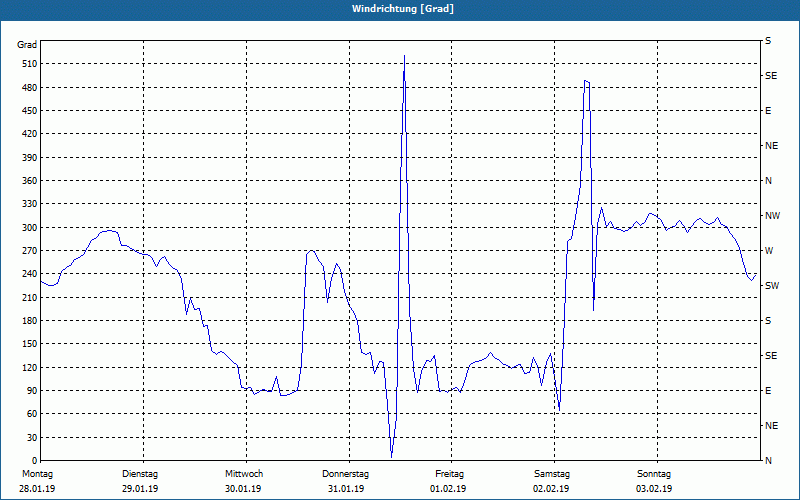Click the Grad axis unit label

pyautogui.click(x=27, y=45)
